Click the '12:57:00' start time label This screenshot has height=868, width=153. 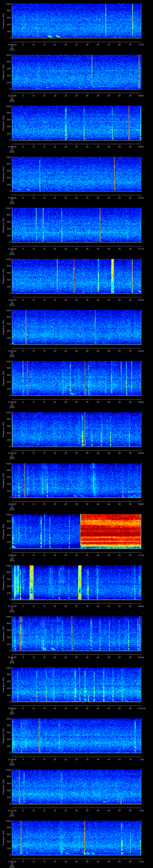point(12,606)
